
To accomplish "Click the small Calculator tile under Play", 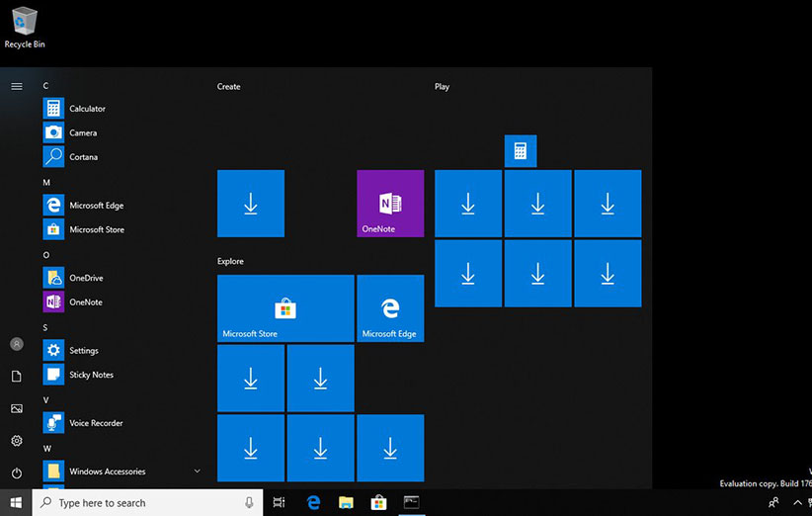I will pos(521,151).
